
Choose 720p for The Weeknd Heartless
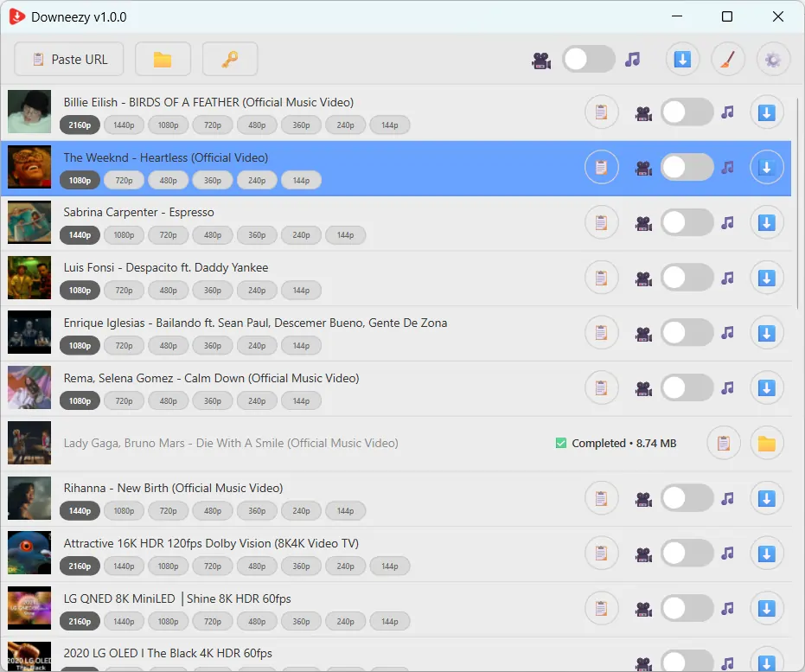coord(124,181)
